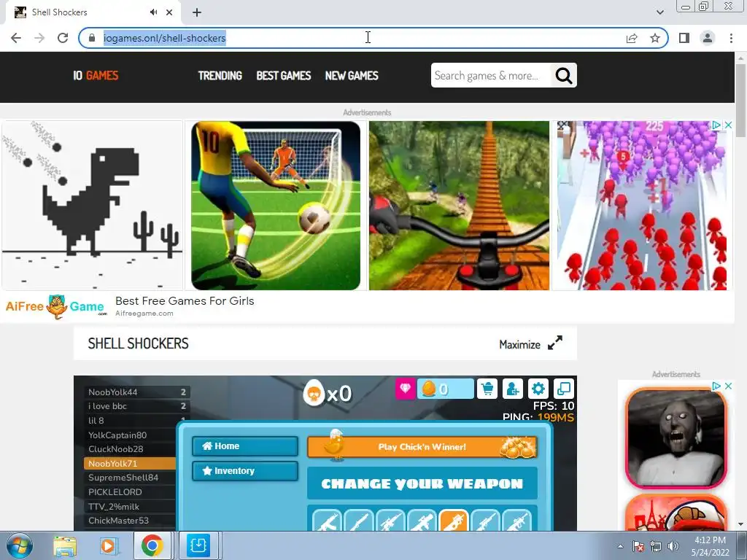Open the T-Rex dinosaur game thumbnail

(93, 205)
